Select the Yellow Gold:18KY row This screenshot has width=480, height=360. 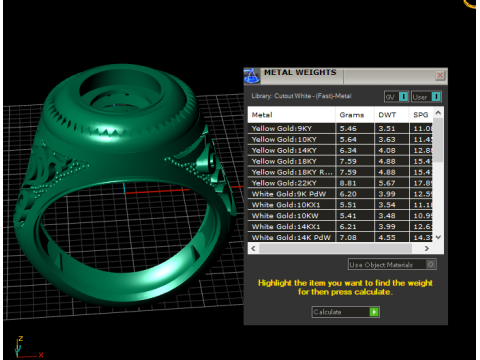coord(340,161)
